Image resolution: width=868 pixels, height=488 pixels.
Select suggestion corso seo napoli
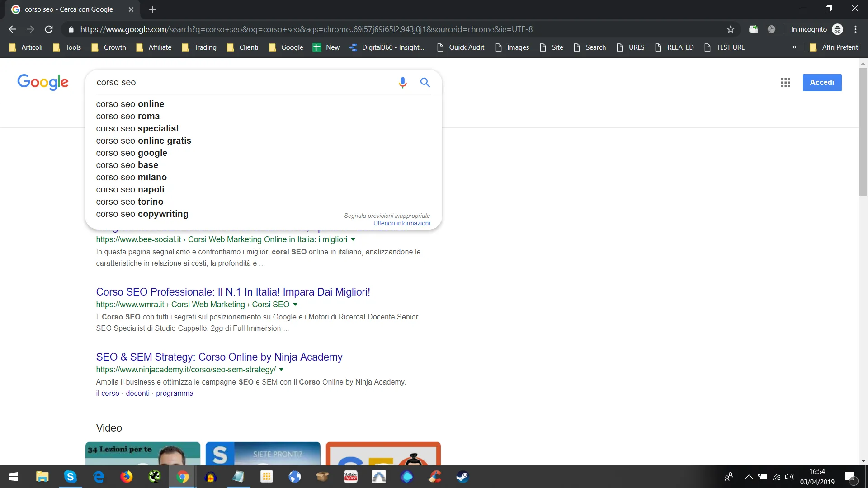click(x=263, y=189)
